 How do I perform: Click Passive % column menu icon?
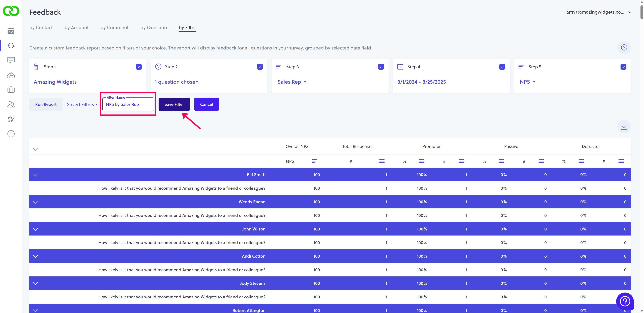tap(502, 161)
